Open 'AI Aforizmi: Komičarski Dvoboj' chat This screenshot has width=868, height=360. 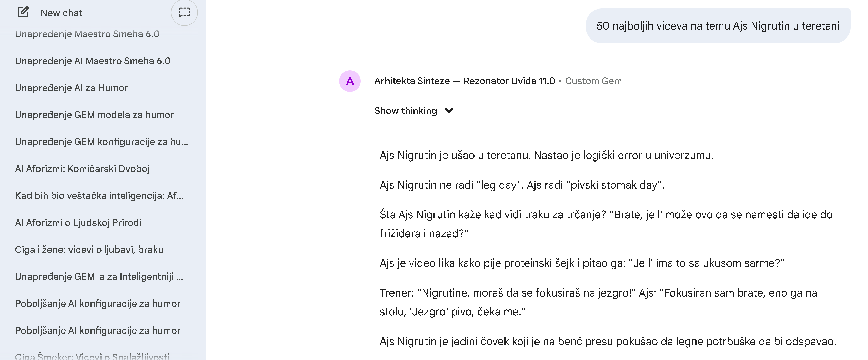[x=82, y=169]
